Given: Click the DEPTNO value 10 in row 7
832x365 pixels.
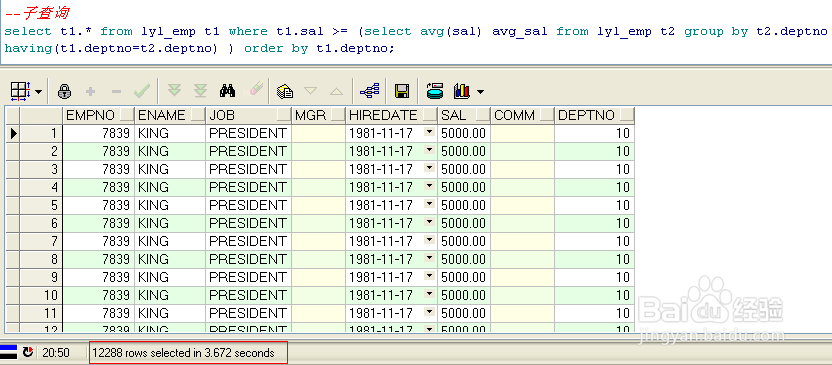Looking at the screenshot, I should (594, 241).
